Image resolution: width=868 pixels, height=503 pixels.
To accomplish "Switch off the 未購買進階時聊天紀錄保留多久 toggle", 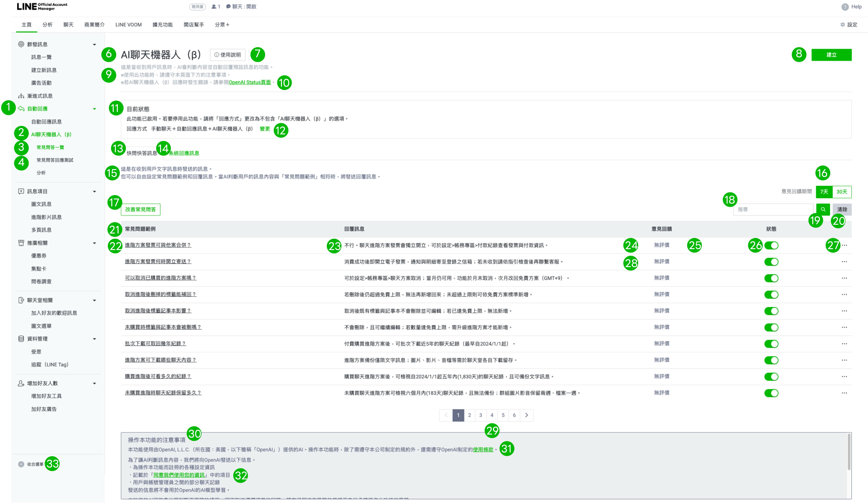I will point(771,393).
